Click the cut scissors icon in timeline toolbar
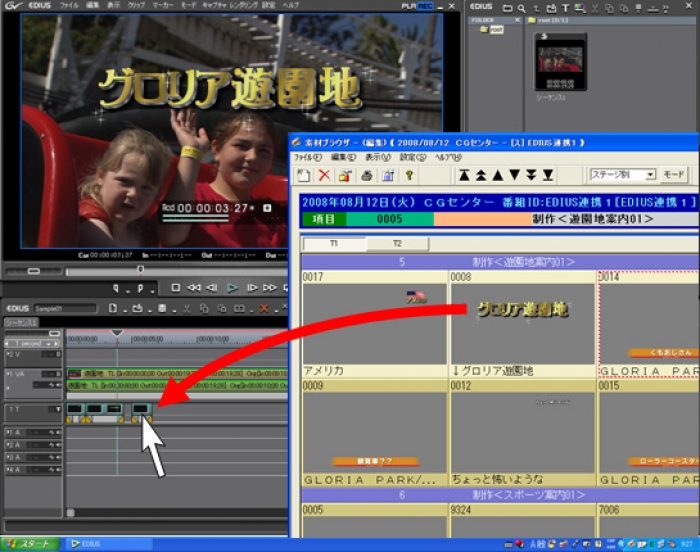 pos(187,308)
